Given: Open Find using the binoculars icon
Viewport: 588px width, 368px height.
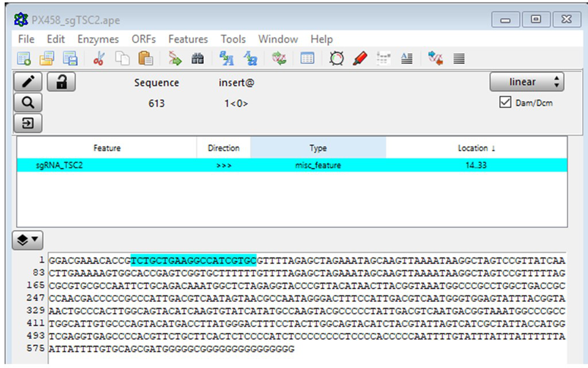Looking at the screenshot, I should tap(198, 59).
